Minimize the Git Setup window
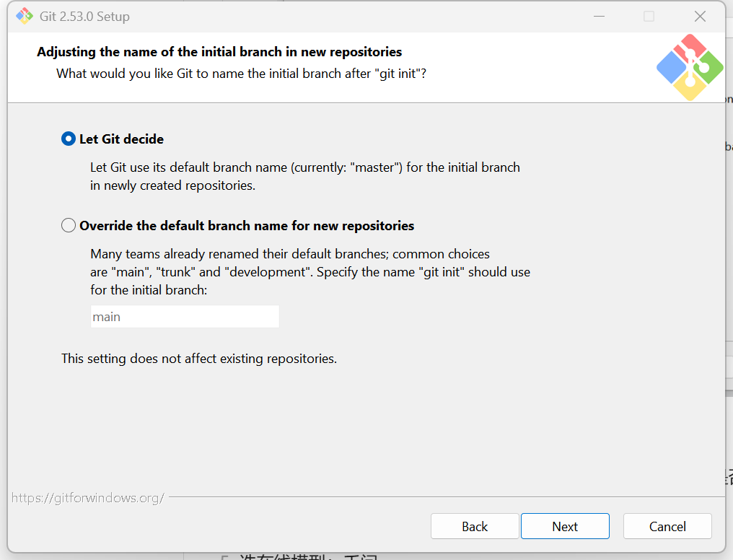 tap(599, 17)
